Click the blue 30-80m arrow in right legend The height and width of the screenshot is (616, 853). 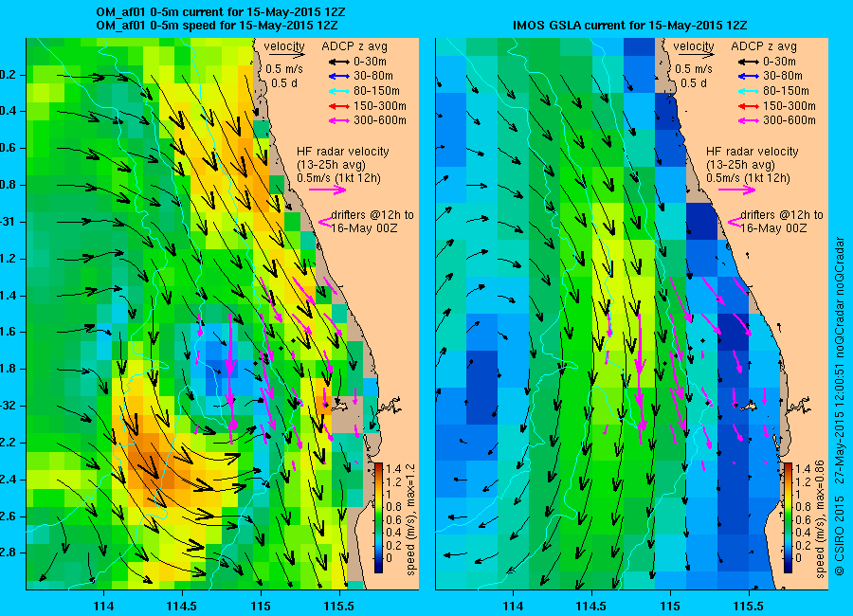point(748,77)
